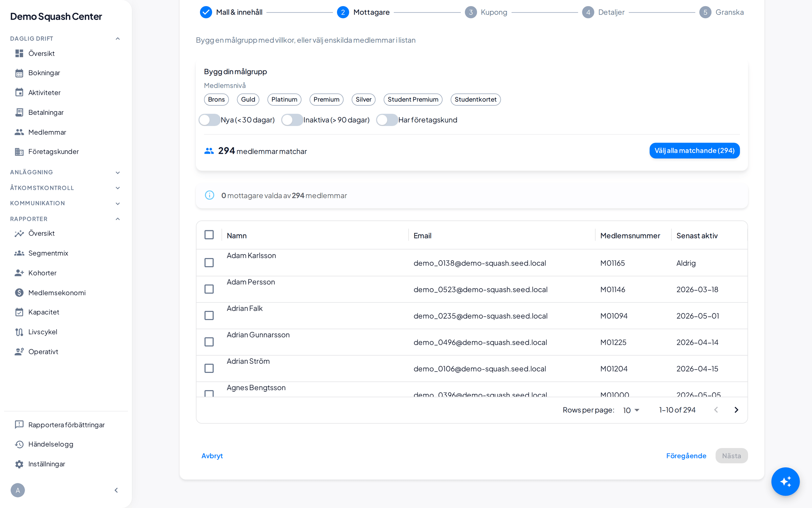This screenshot has height=508, width=812.
Task: Click the Kohorter person-add icon
Action: tap(19, 273)
